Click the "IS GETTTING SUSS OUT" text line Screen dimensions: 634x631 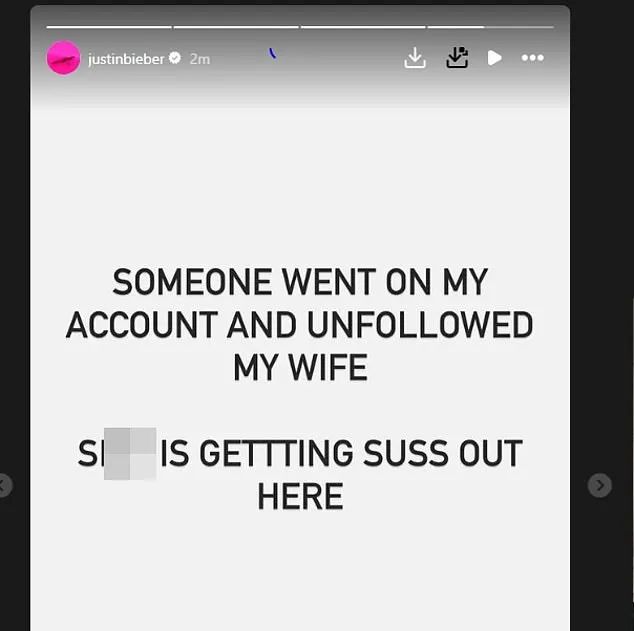click(342, 454)
